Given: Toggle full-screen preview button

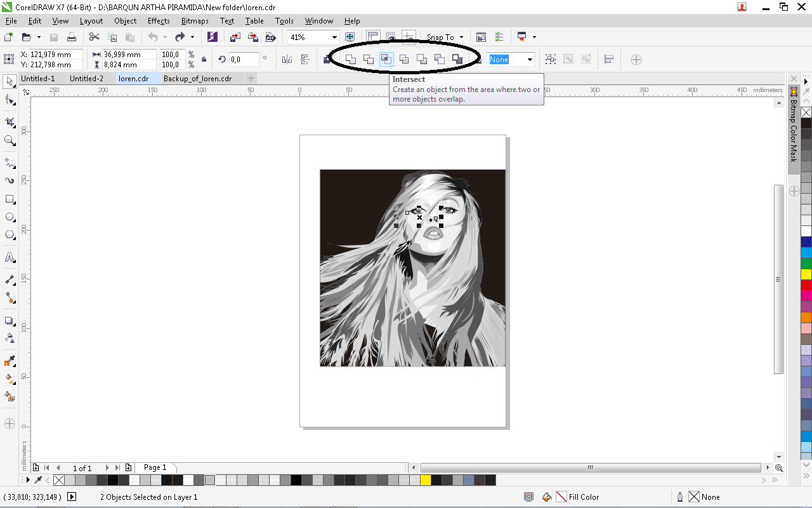Looking at the screenshot, I should (350, 37).
